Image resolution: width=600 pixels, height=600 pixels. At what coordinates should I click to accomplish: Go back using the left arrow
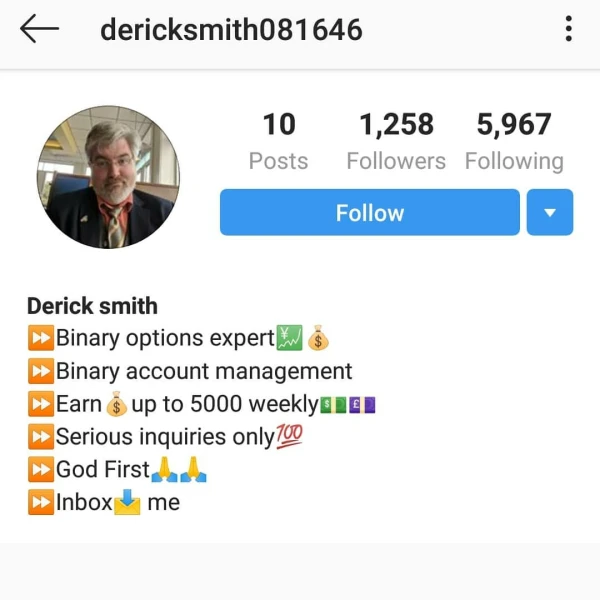pos(39,29)
